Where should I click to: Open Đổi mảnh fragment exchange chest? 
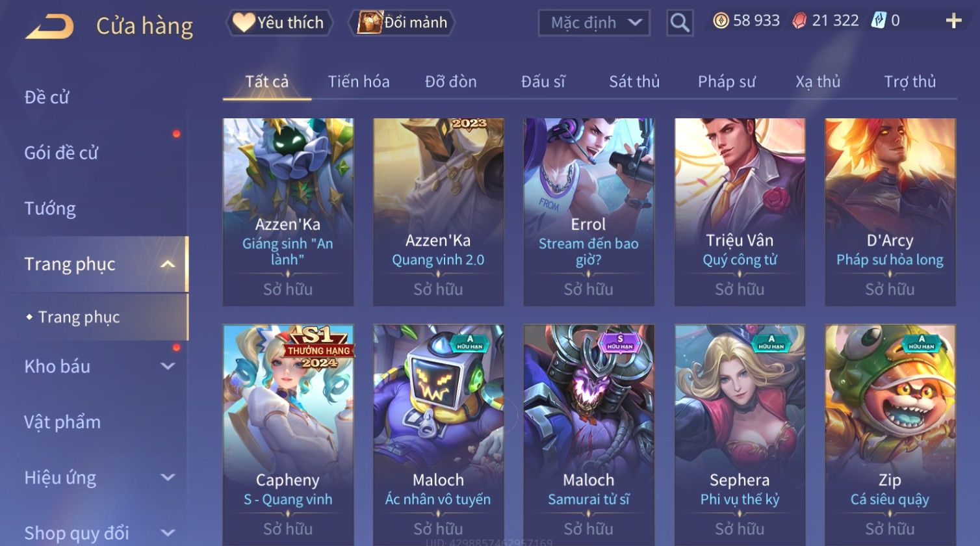point(402,23)
